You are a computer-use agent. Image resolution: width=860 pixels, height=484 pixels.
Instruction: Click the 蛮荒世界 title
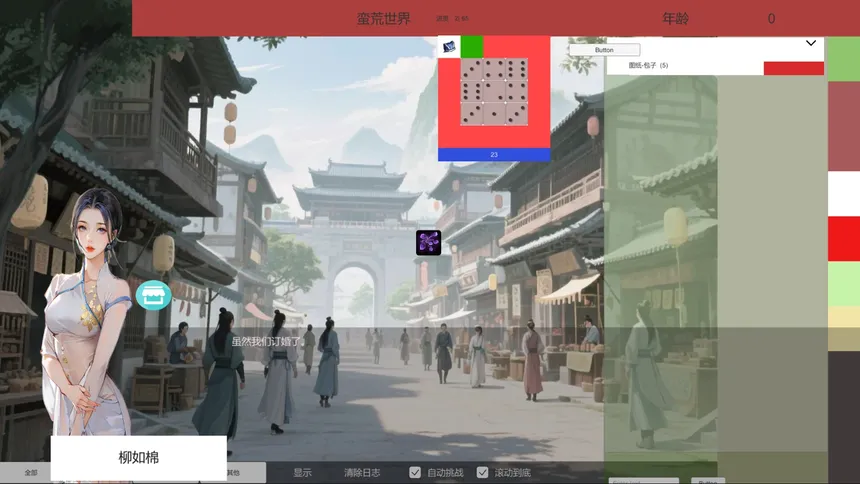(383, 19)
